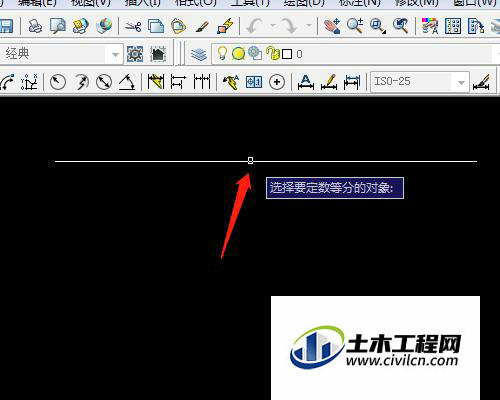The height and width of the screenshot is (400, 500).
Task: Select the Diameter dimension tool
Action: coord(104,82)
